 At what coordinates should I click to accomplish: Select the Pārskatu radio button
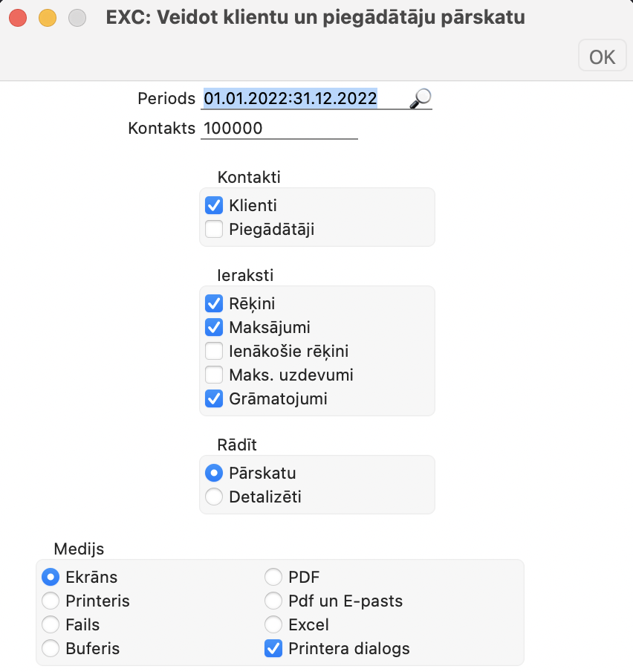[x=214, y=473]
